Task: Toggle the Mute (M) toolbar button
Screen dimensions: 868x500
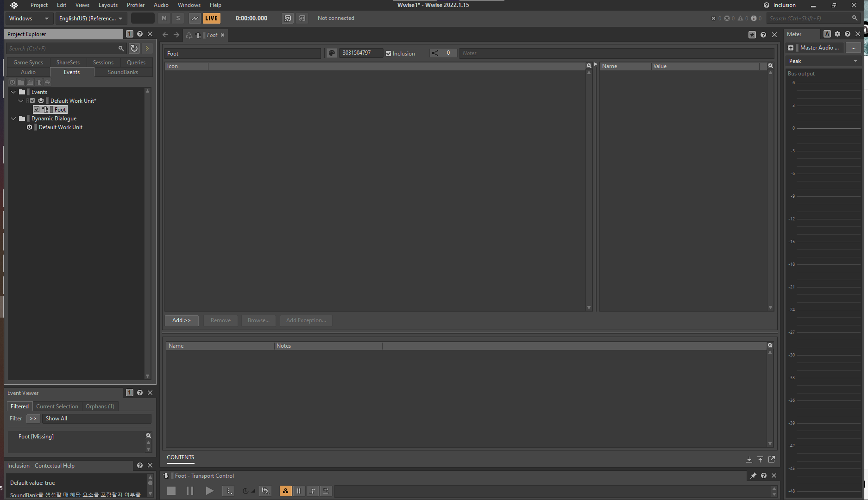Action: [164, 18]
